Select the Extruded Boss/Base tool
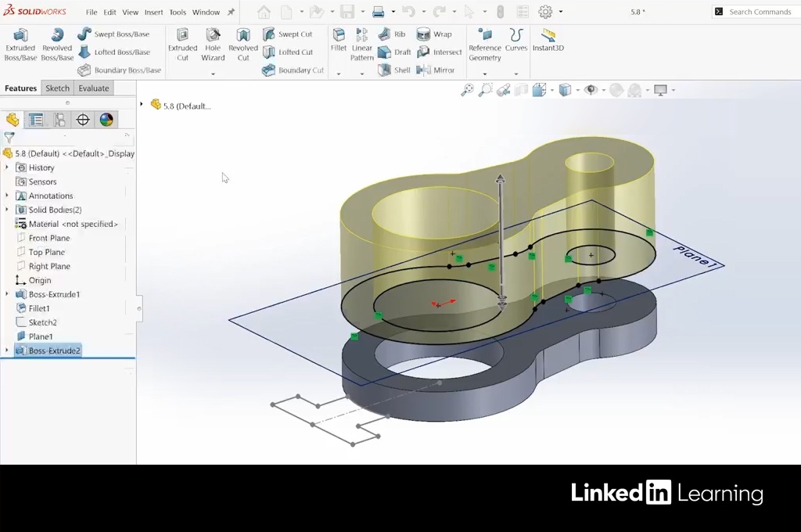The height and width of the screenshot is (532, 801). pos(20,45)
